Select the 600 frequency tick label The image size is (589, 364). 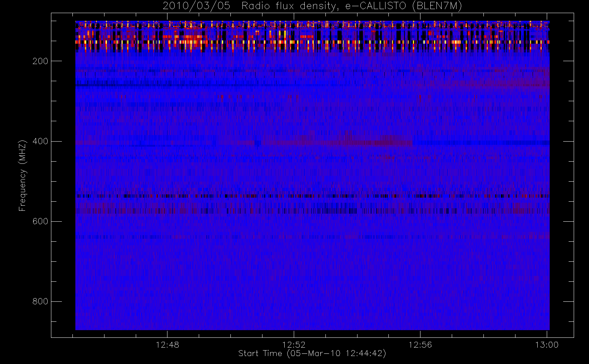40,221
